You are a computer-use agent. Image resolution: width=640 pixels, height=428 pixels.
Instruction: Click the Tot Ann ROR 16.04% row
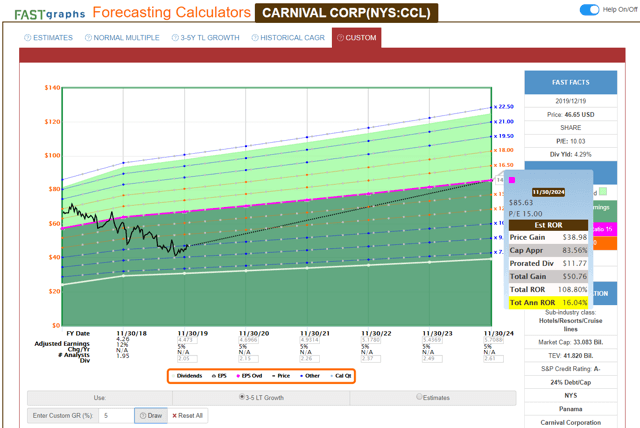[x=549, y=302]
